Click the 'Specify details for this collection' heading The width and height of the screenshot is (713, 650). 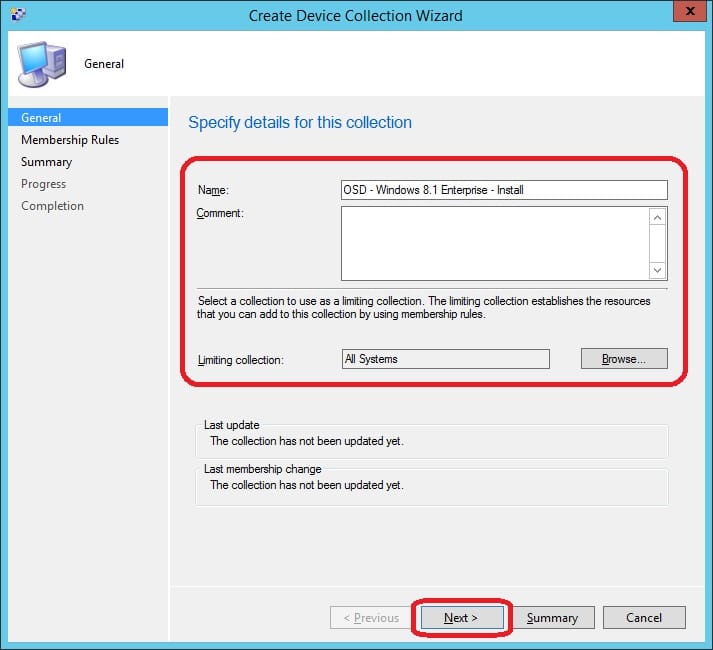(300, 122)
